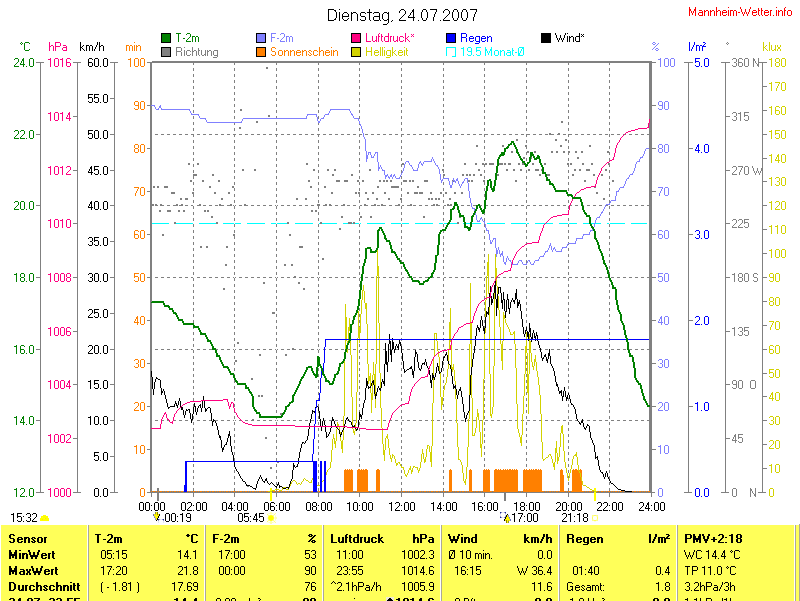Click the 360 N direction axis label
This screenshot has width=800, height=601.
745,63
